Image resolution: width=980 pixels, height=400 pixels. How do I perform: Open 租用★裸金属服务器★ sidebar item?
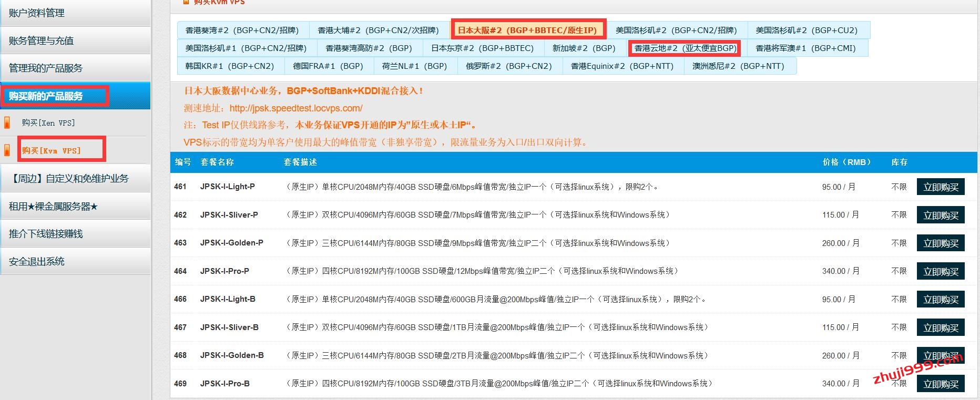pyautogui.click(x=53, y=207)
